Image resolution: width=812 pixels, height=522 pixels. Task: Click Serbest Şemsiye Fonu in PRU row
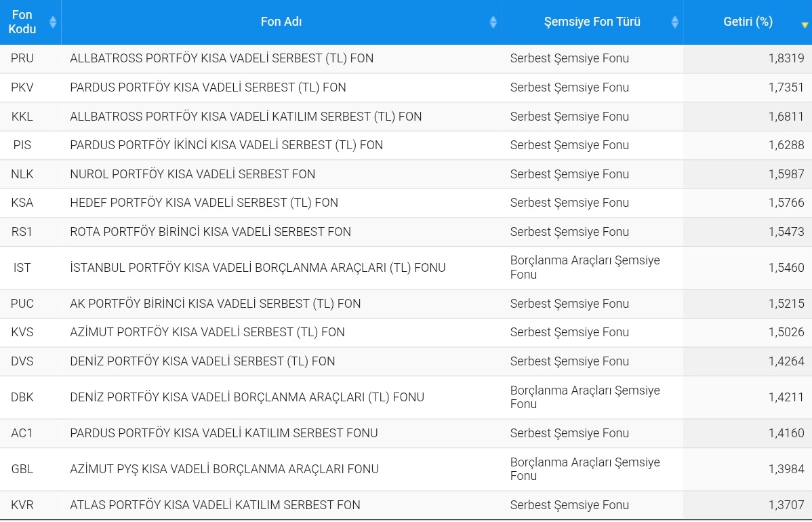click(569, 58)
